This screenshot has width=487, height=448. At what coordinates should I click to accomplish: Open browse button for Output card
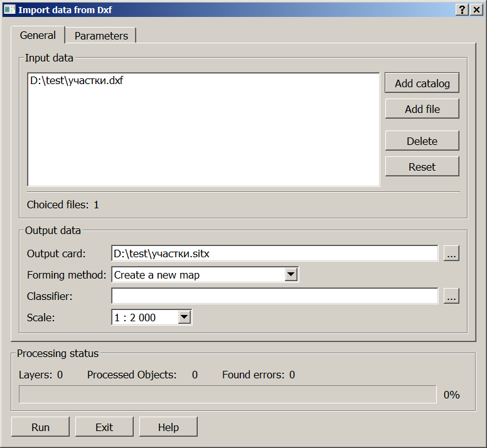451,253
